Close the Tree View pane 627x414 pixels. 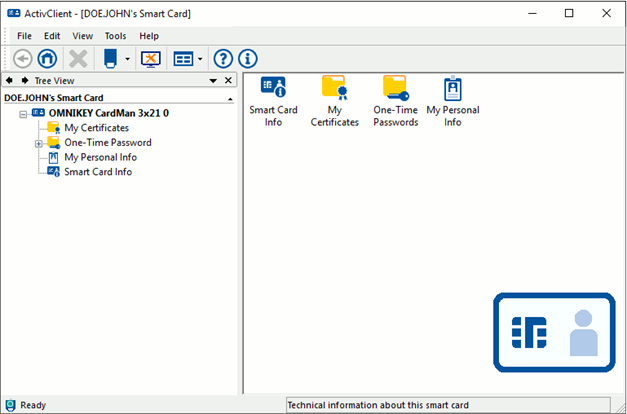tap(228, 81)
